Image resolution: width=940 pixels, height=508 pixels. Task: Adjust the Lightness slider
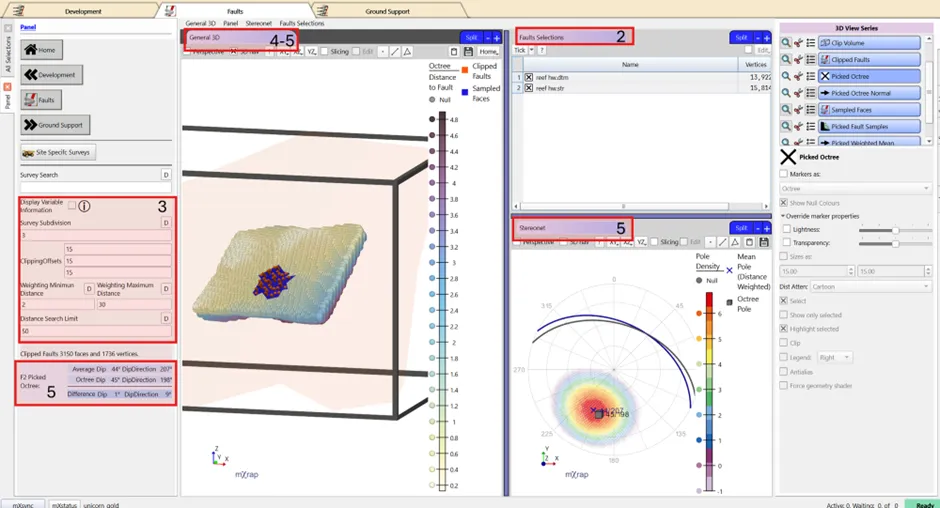890,230
